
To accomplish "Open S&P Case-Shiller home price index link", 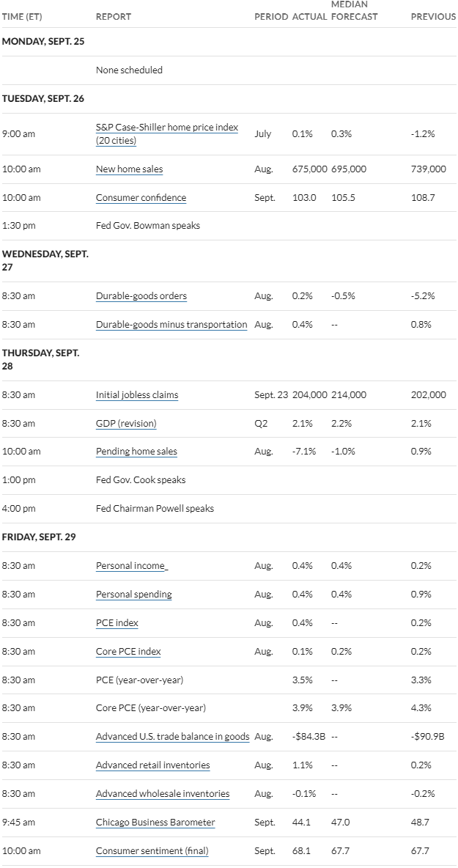I will (x=167, y=134).
